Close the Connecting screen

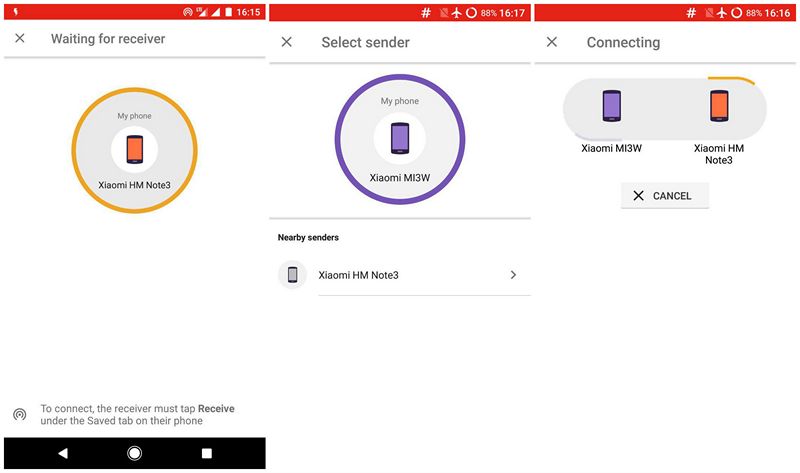[552, 42]
